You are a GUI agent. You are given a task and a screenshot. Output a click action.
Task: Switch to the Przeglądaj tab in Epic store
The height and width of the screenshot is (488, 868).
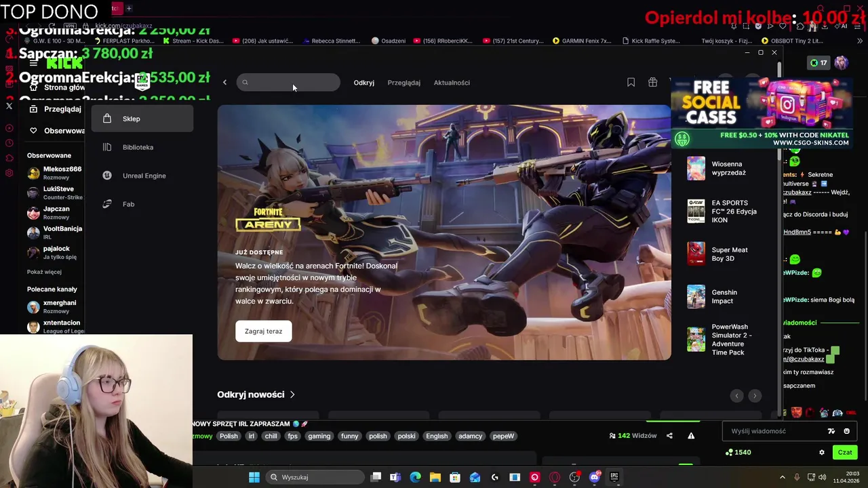(x=404, y=83)
